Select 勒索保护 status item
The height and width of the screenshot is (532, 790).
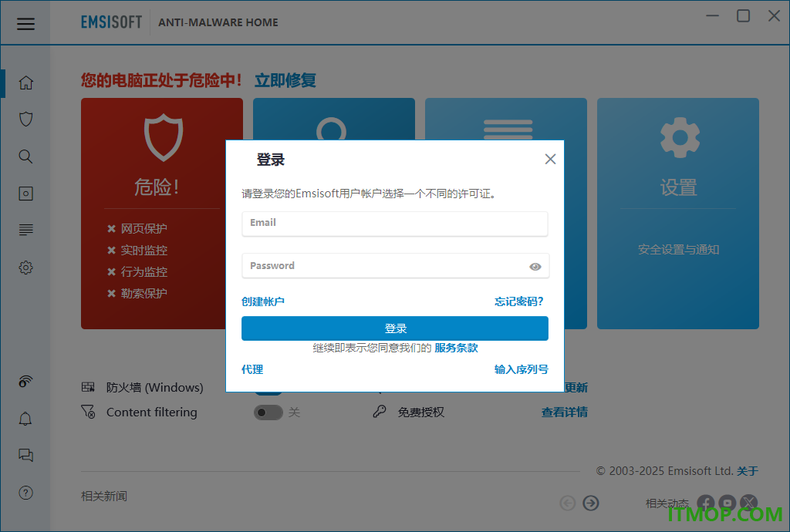tap(137, 294)
